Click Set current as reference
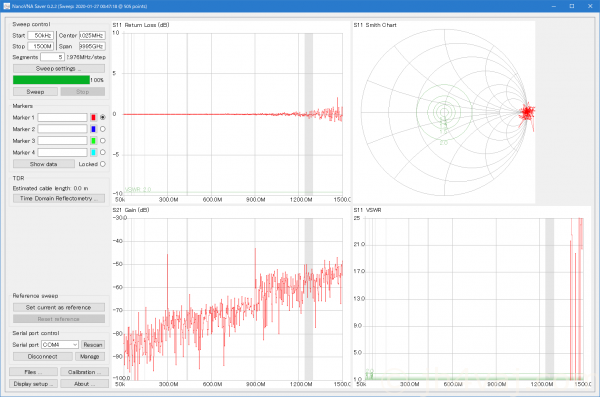Viewport: 600px width, 397px height. [59, 307]
